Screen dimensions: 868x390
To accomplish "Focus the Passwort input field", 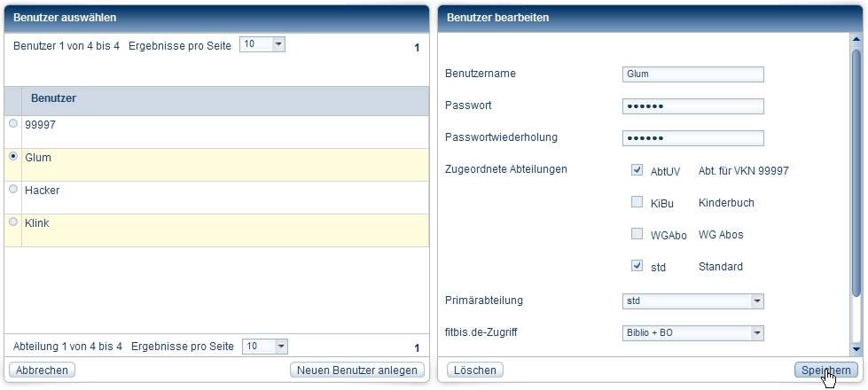I will tap(692, 106).
